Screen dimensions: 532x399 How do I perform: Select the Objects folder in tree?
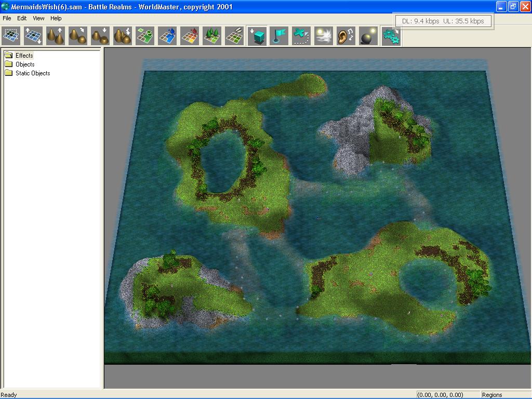coord(25,64)
